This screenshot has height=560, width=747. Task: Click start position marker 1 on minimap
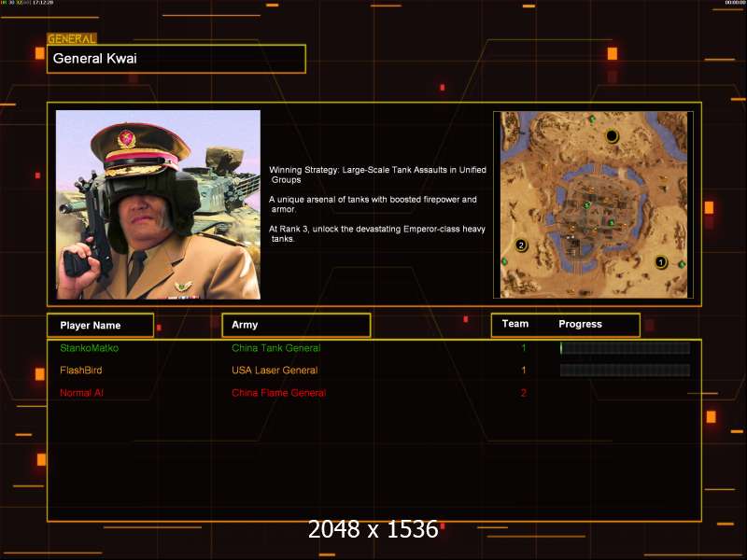[661, 262]
